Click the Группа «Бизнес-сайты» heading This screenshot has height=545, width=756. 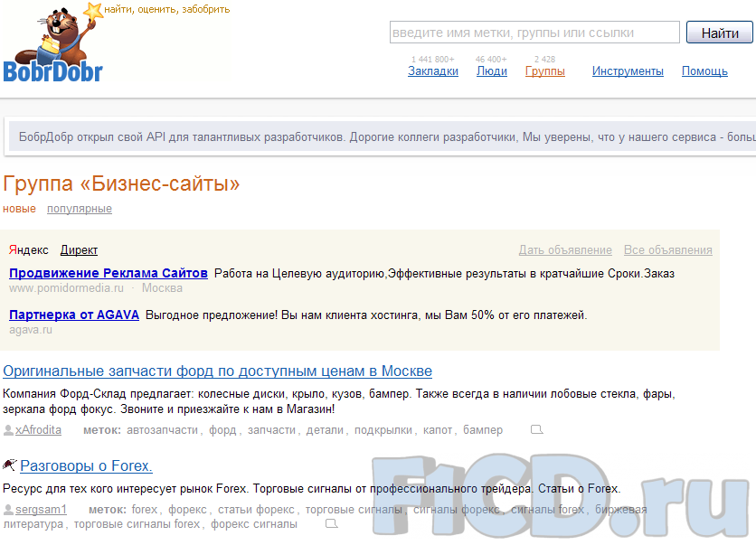pos(121,183)
